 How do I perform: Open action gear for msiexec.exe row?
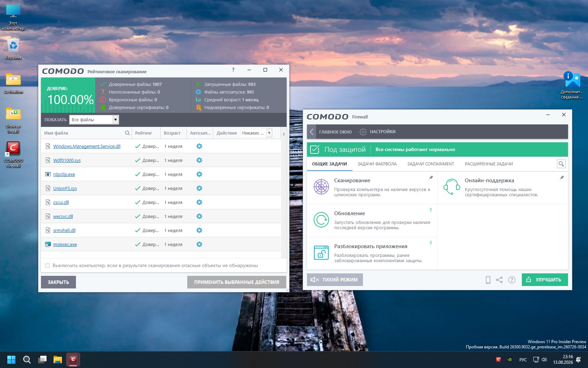click(x=199, y=244)
